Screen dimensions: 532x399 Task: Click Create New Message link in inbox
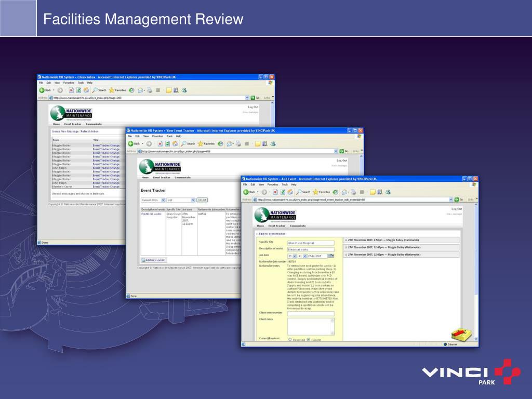(x=65, y=131)
